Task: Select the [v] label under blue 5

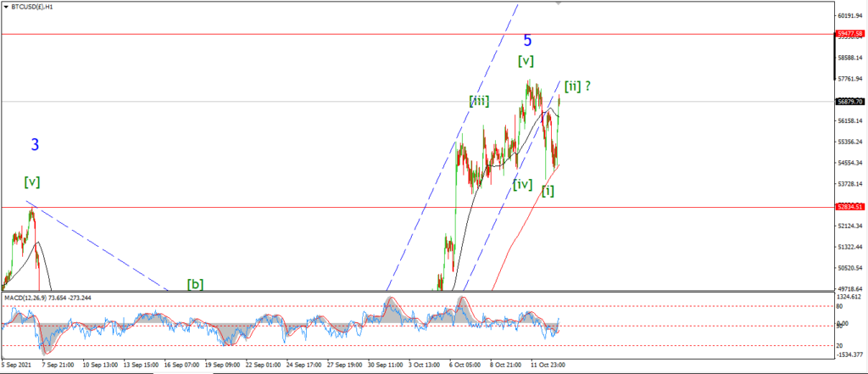Action: pyautogui.click(x=526, y=61)
